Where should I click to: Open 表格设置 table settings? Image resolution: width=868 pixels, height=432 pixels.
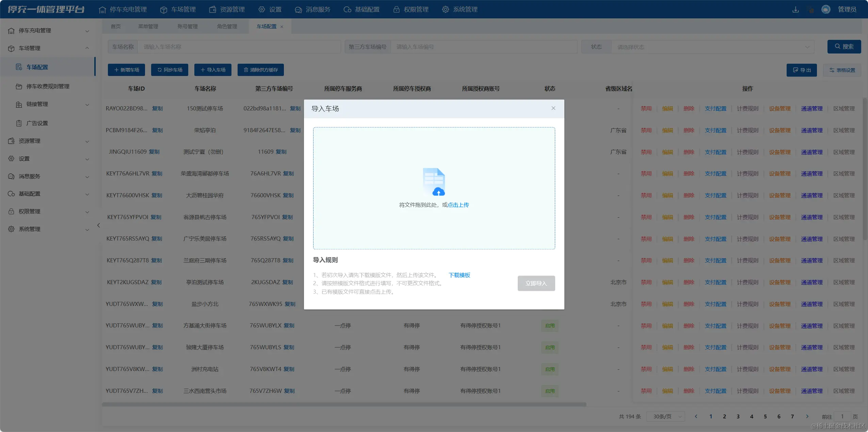pyautogui.click(x=842, y=70)
